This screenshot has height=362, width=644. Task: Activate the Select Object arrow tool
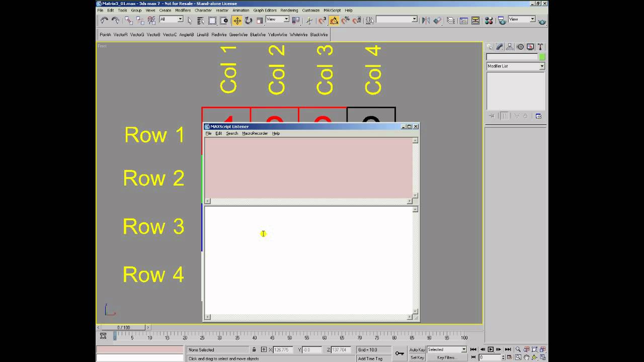pyautogui.click(x=190, y=21)
